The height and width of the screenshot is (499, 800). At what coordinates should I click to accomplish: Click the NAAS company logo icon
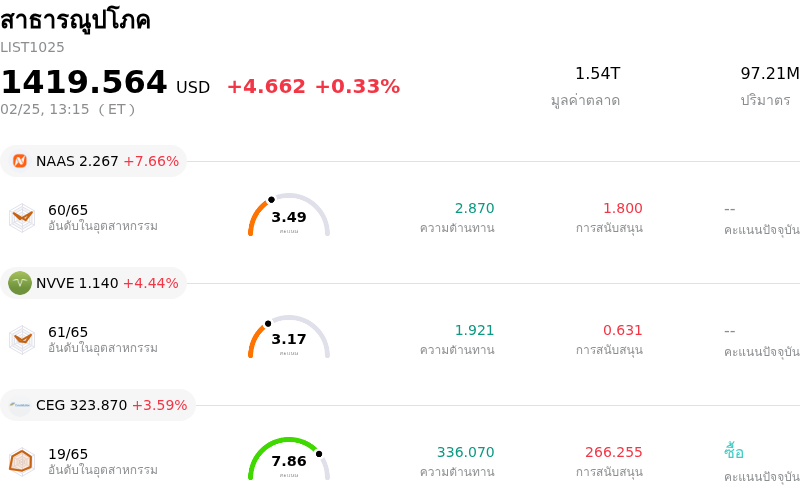(20, 161)
